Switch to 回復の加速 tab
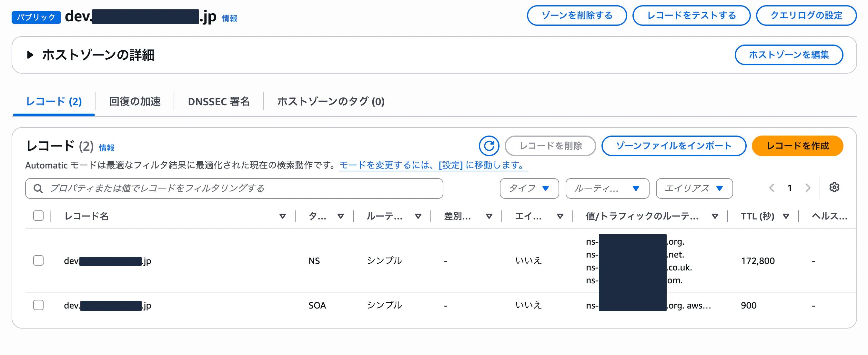Viewport: 868px width, 355px height. tap(135, 101)
